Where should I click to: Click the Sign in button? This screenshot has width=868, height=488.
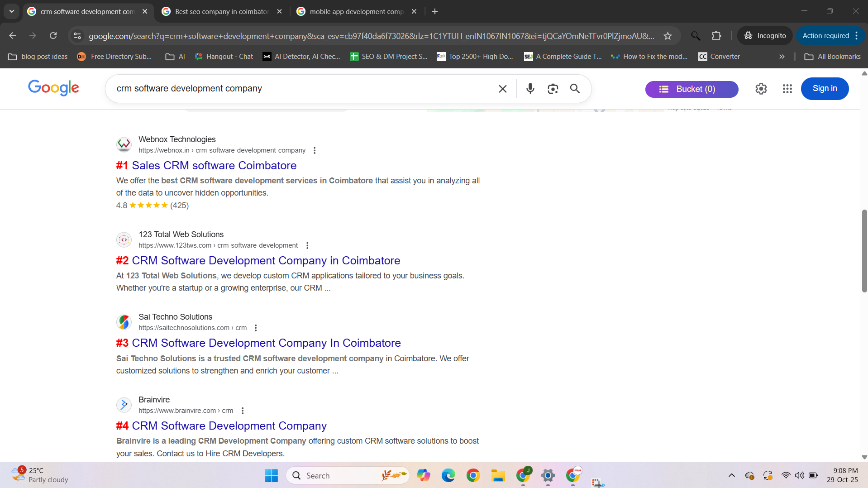[x=825, y=89]
